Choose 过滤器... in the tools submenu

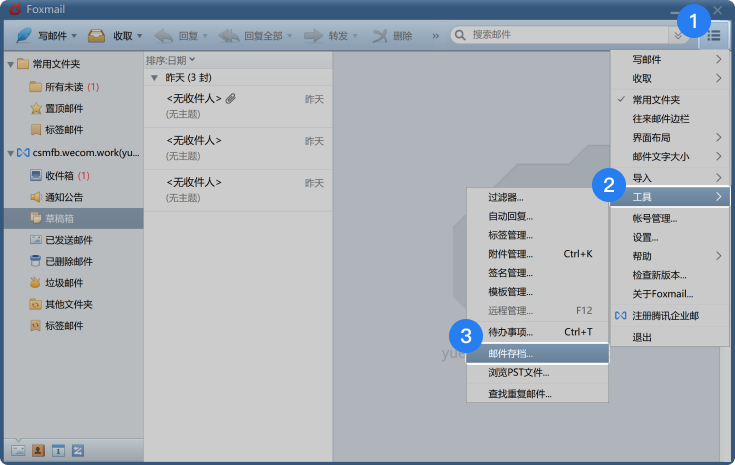(x=537, y=197)
